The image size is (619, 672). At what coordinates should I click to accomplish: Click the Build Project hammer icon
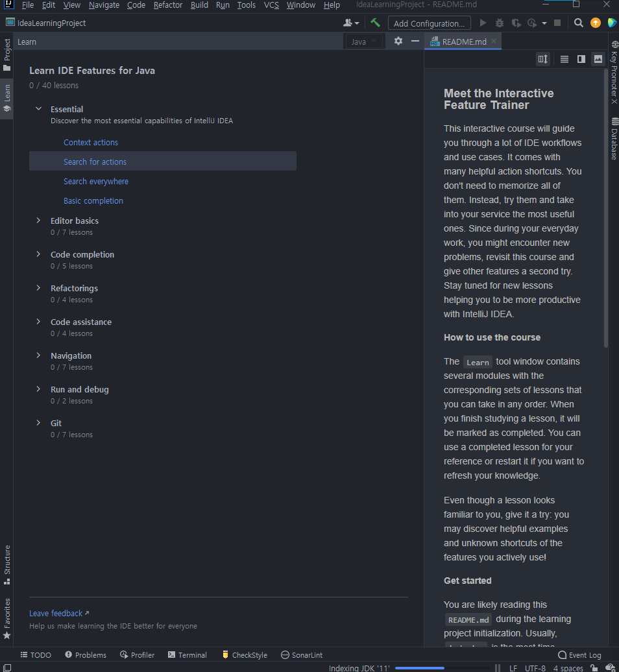pos(375,23)
